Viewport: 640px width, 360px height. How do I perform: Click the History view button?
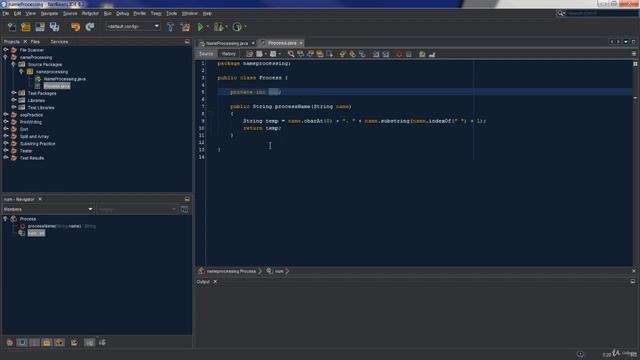tap(229, 54)
